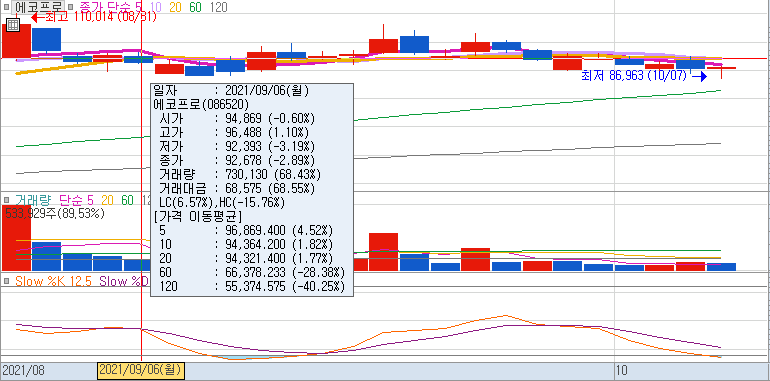The width and height of the screenshot is (770, 381).
Task: Click the last red candlestick near the low marker
Action: pyautogui.click(x=721, y=68)
